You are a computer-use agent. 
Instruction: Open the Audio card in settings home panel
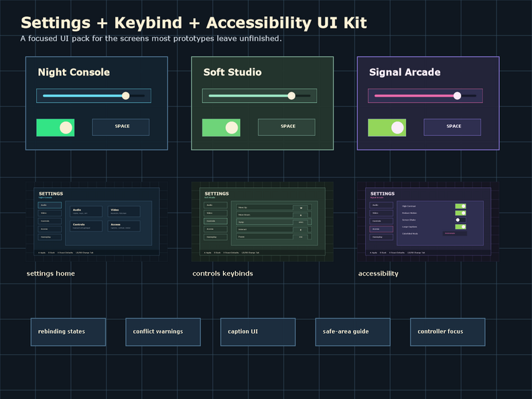(x=86, y=211)
